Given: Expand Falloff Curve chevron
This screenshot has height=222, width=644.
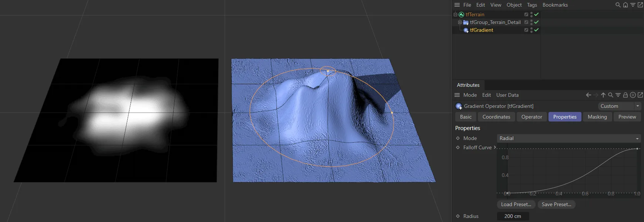Looking at the screenshot, I should coord(495,147).
